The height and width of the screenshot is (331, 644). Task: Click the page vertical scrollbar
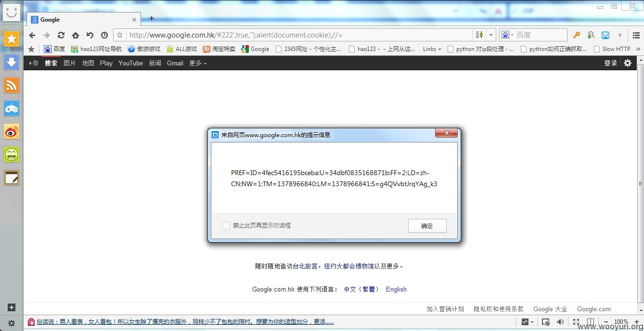tap(641, 184)
